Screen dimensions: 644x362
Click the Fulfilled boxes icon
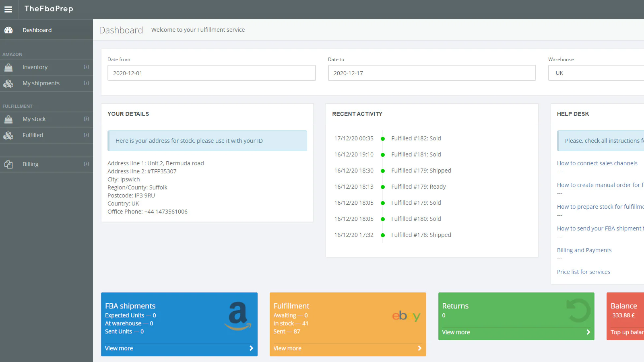[8, 135]
